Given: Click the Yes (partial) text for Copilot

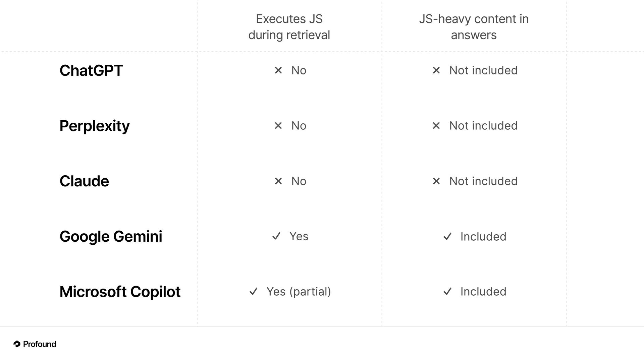Looking at the screenshot, I should (299, 292).
